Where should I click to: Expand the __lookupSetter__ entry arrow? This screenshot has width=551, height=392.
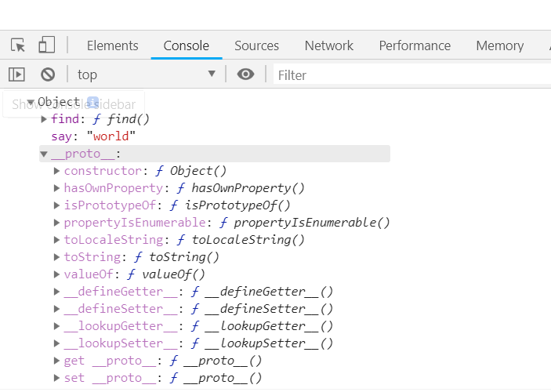56,343
